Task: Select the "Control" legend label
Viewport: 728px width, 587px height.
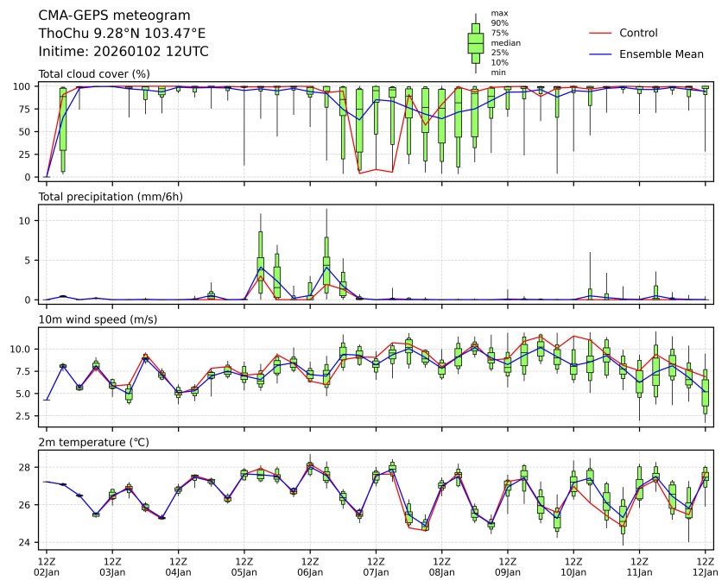Action: click(638, 33)
